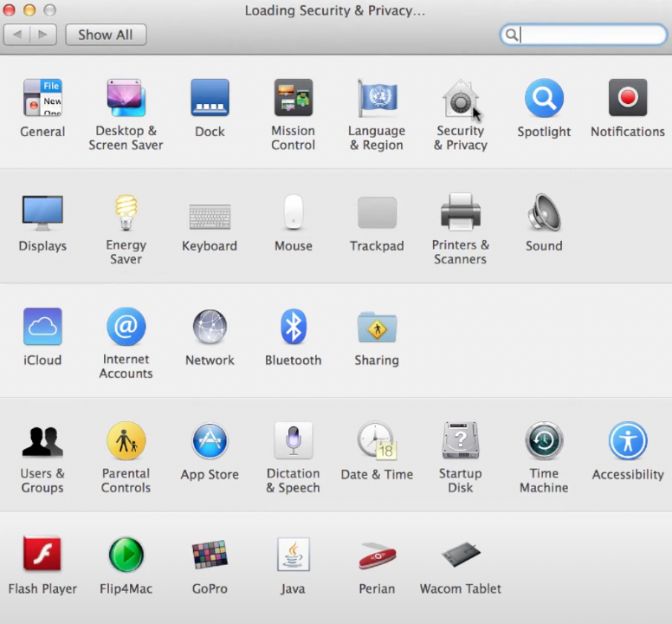The height and width of the screenshot is (624, 672).
Task: Select the Printers & Scanners icon
Action: pos(460,212)
